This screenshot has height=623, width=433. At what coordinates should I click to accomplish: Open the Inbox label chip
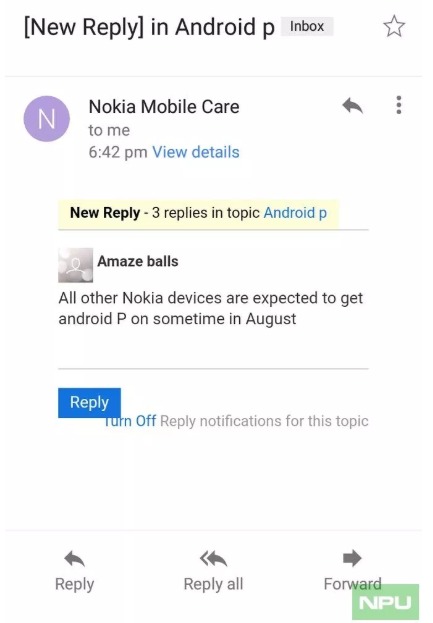[307, 27]
